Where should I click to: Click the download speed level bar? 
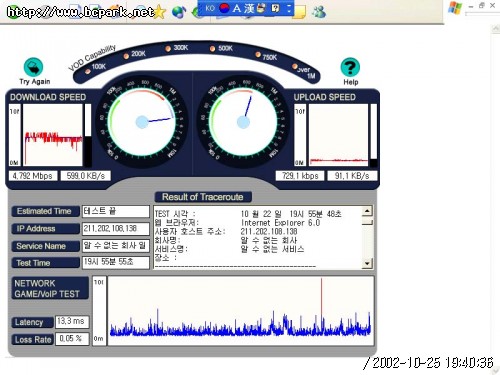click(88, 135)
